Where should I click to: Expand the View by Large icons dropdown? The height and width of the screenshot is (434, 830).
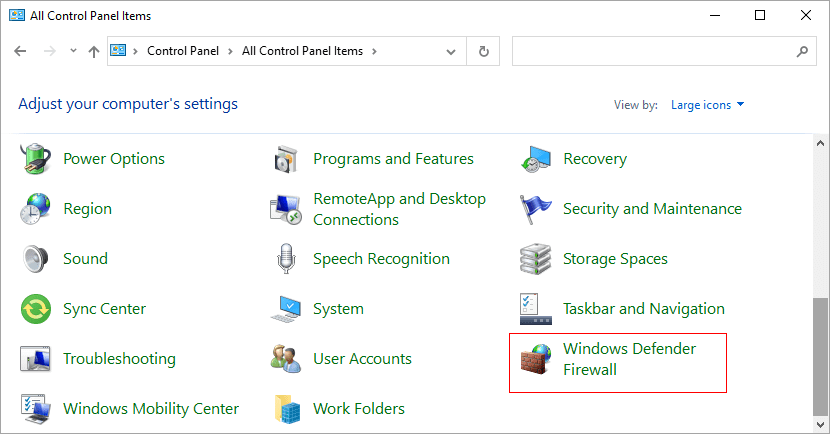708,105
